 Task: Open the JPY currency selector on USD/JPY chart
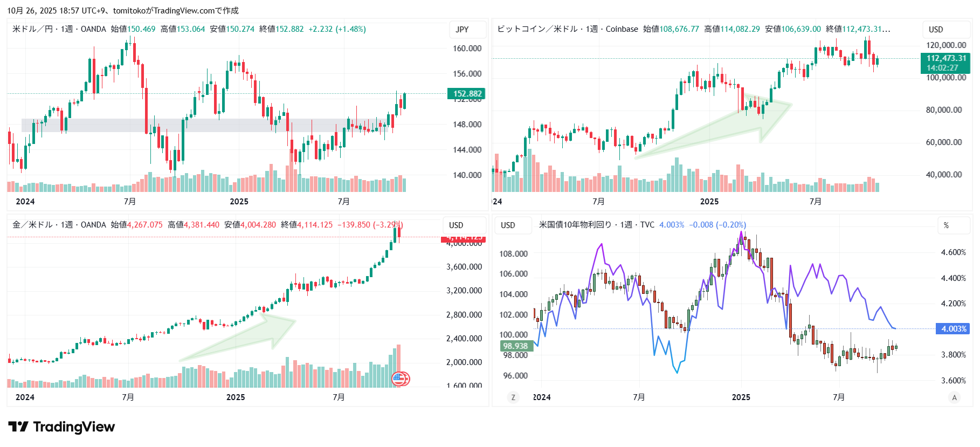[462, 30]
